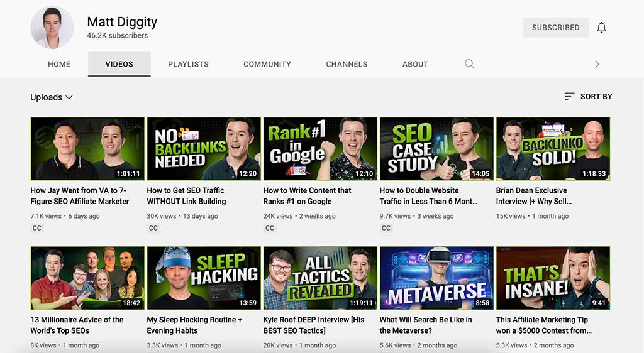Click title 'Kyle Roof DEEP Interview'
Viewport: 644px width, 353px height.
click(x=314, y=325)
